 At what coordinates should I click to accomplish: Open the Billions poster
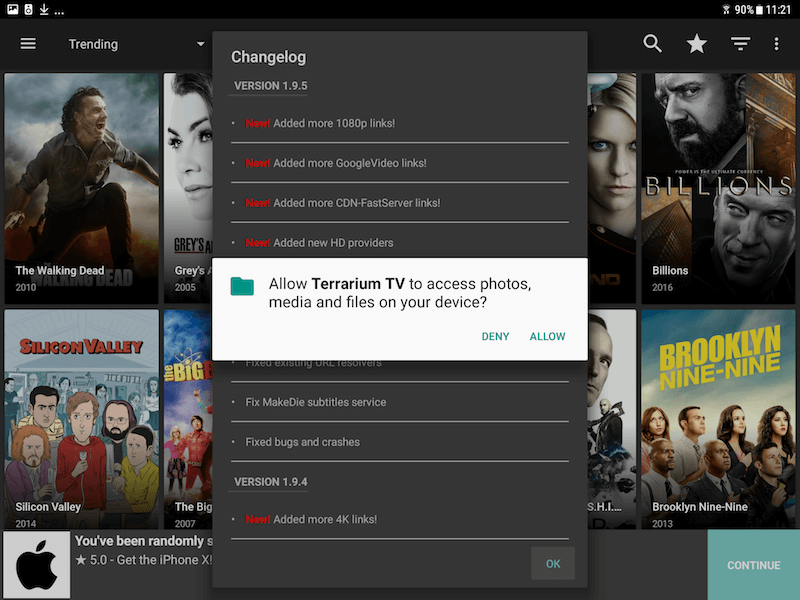tap(718, 188)
